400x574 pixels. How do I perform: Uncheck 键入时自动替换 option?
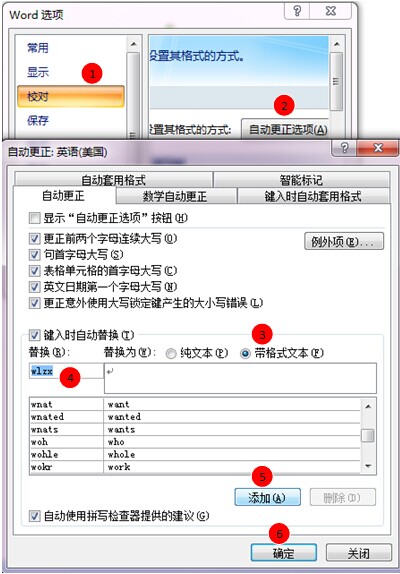point(34,335)
